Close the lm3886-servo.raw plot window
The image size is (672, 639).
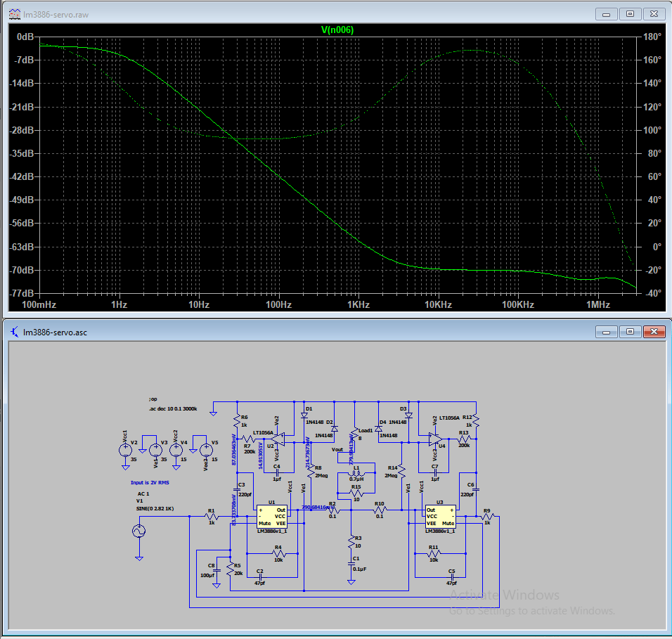(654, 14)
